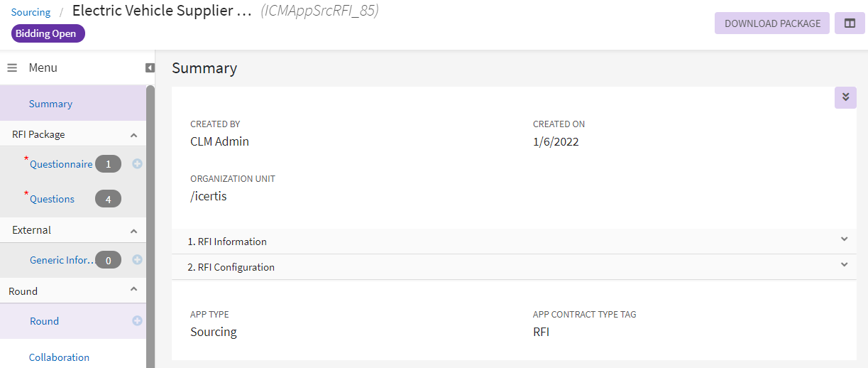
Task: Expand all sections with double-chevron icon
Action: click(845, 97)
